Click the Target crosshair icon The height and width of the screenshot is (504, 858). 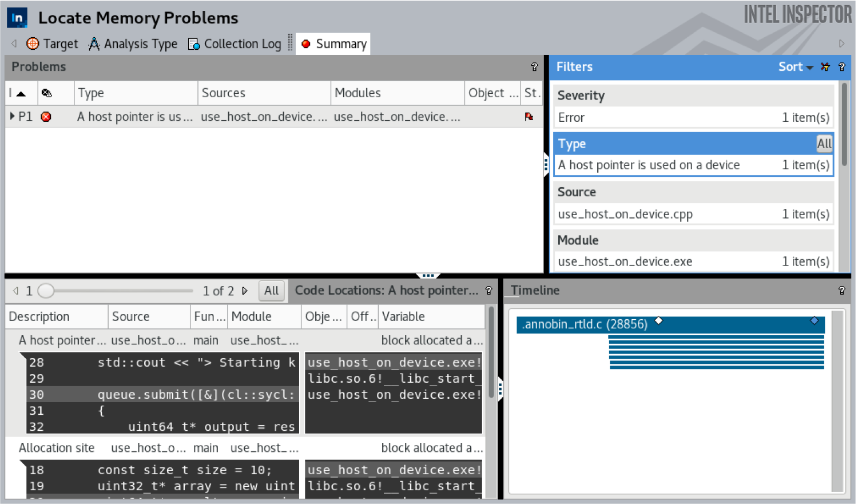click(33, 43)
